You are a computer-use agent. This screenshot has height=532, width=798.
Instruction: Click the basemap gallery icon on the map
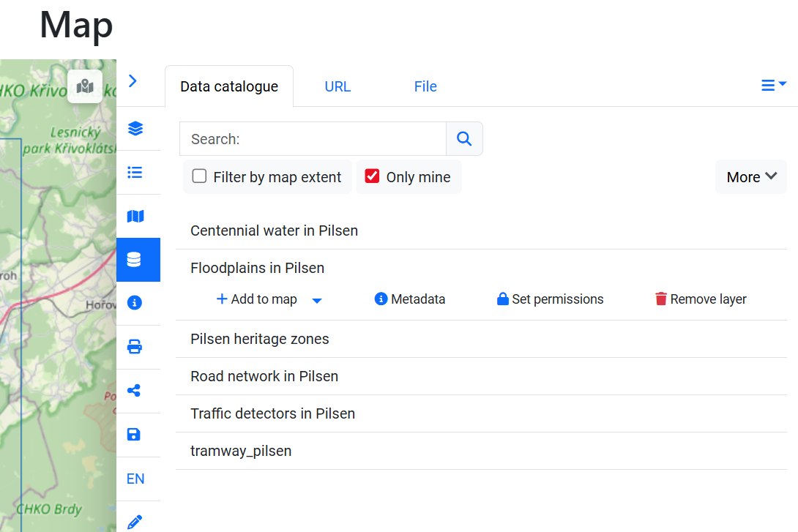click(x=85, y=86)
